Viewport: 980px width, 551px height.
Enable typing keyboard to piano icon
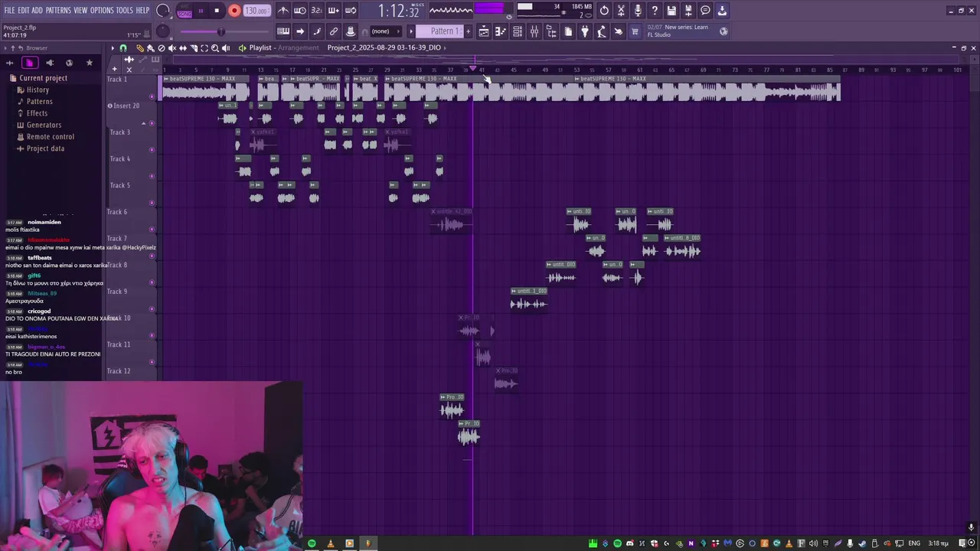pos(283,31)
